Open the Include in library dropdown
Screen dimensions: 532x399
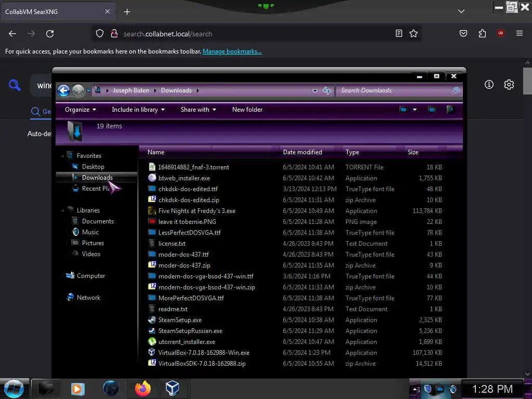pos(138,110)
